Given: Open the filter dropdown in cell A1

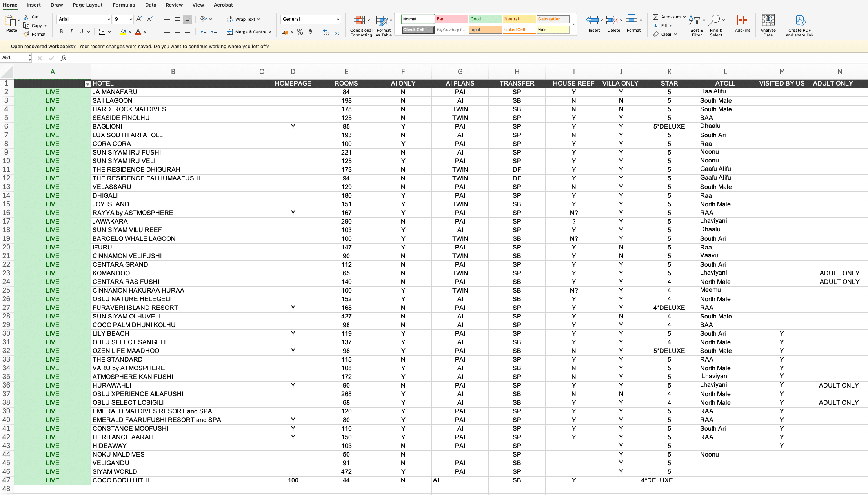Looking at the screenshot, I should [87, 84].
